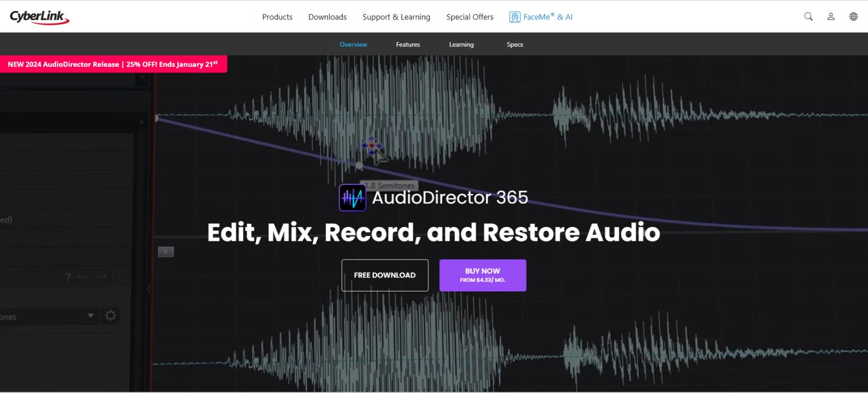Screen dimensions: 868x393
Task: Click the FREE DOWNLOAD button
Action: point(384,275)
